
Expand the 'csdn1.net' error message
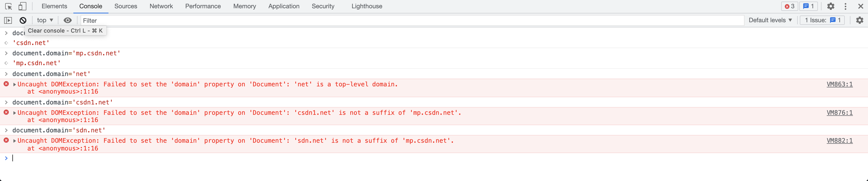(x=14, y=112)
